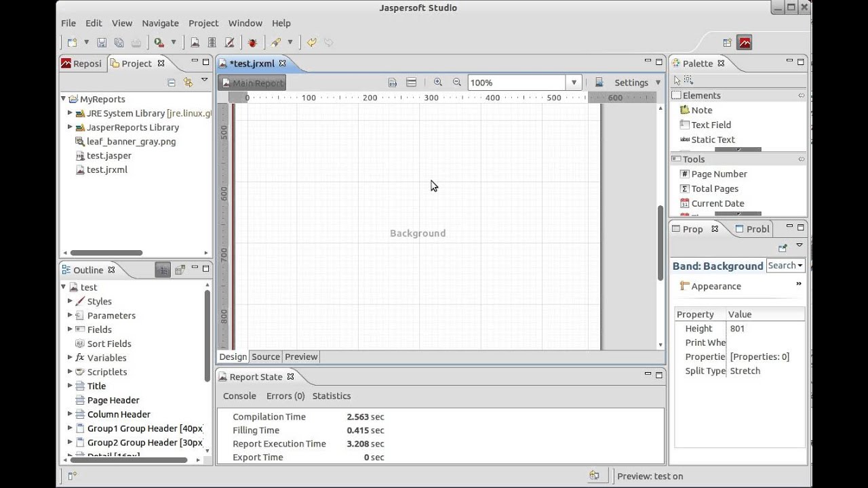Click the flashlight search icon
This screenshot has width=868, height=488.
pos(276,43)
